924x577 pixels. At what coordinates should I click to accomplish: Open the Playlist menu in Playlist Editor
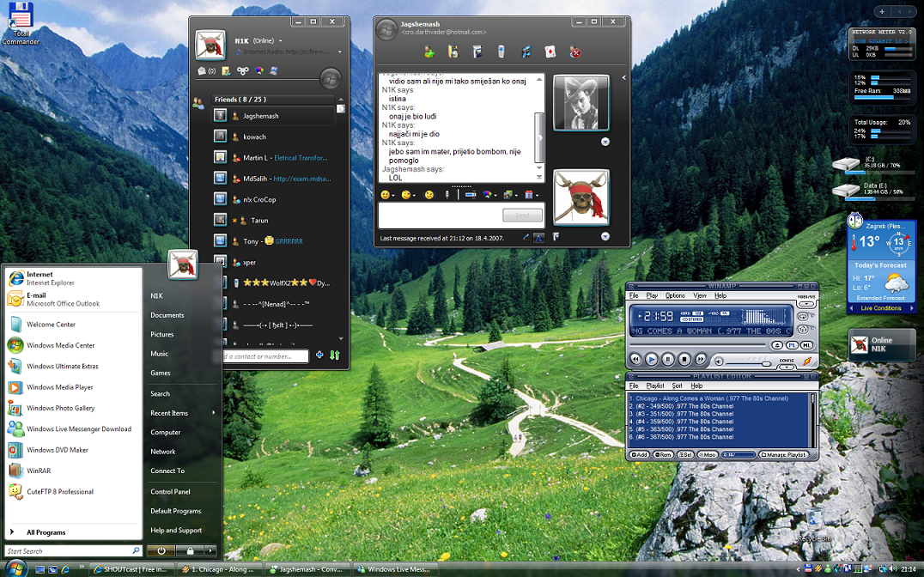tap(655, 386)
